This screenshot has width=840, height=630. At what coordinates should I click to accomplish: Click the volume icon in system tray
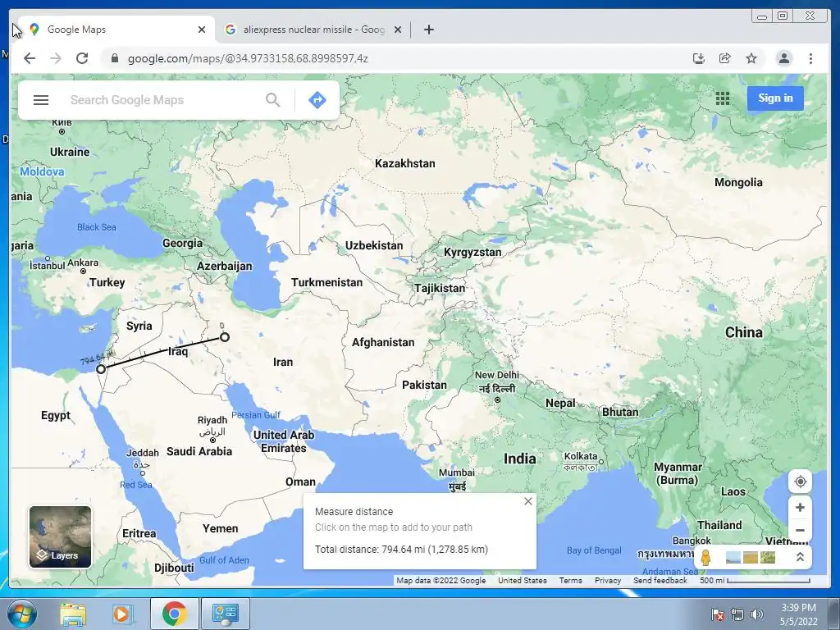pos(757,614)
